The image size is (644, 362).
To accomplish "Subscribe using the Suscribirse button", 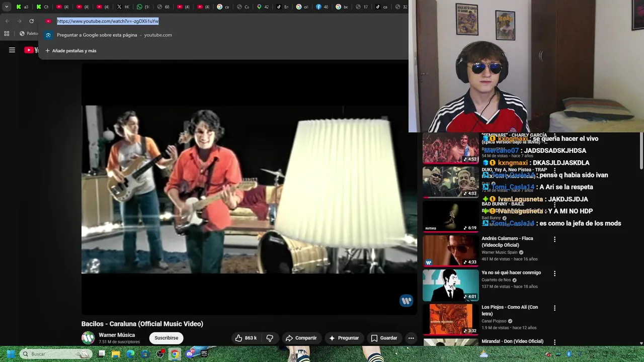I will point(167,338).
